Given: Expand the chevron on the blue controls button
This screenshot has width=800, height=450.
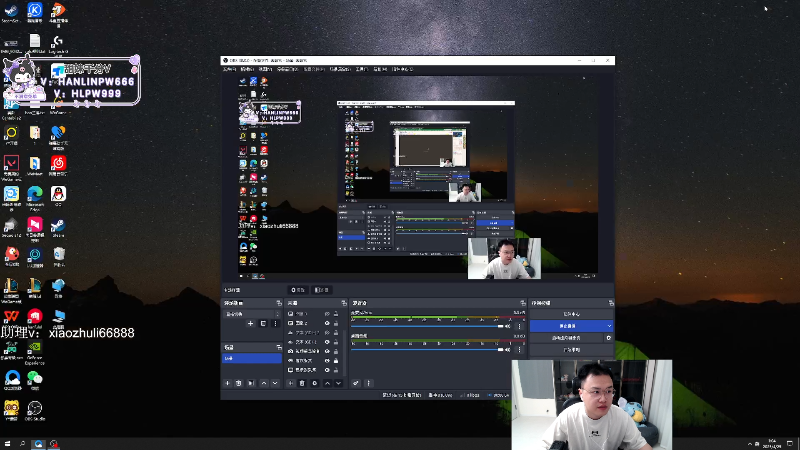Looking at the screenshot, I should coord(609,326).
